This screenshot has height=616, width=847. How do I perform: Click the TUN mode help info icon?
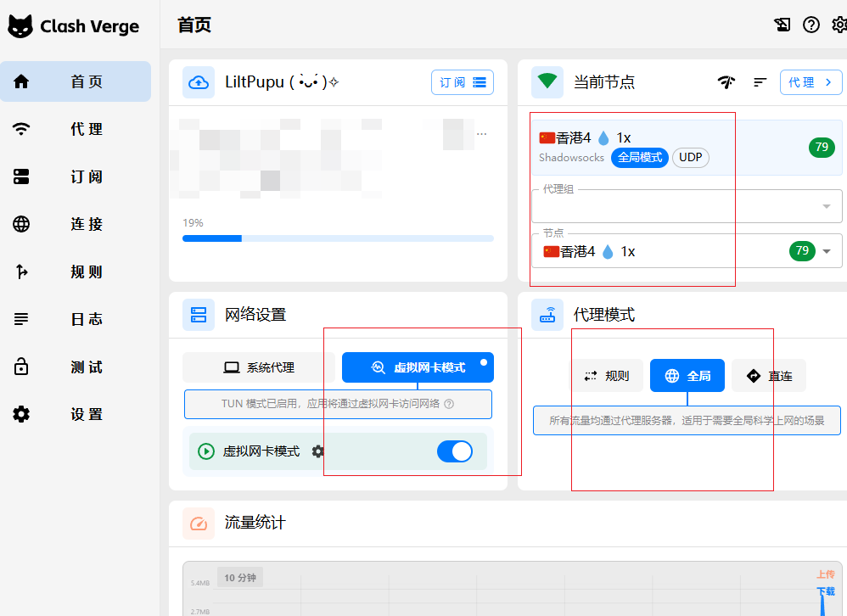click(x=449, y=404)
